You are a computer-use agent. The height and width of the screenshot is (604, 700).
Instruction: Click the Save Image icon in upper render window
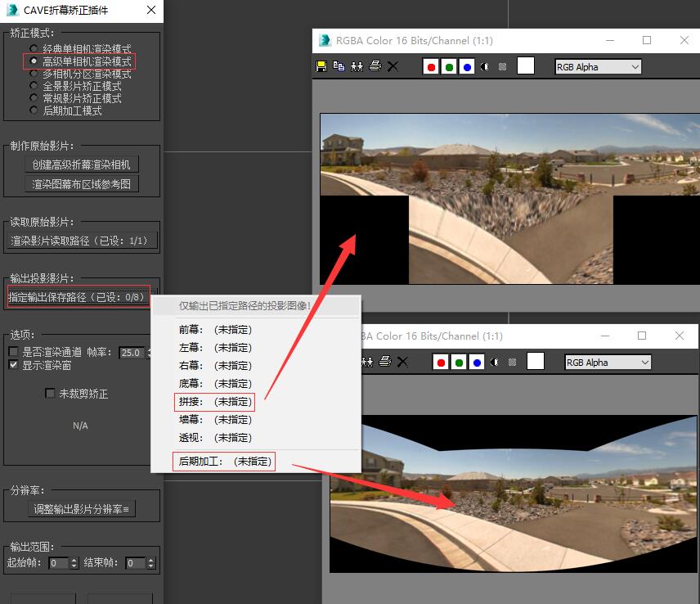(321, 66)
